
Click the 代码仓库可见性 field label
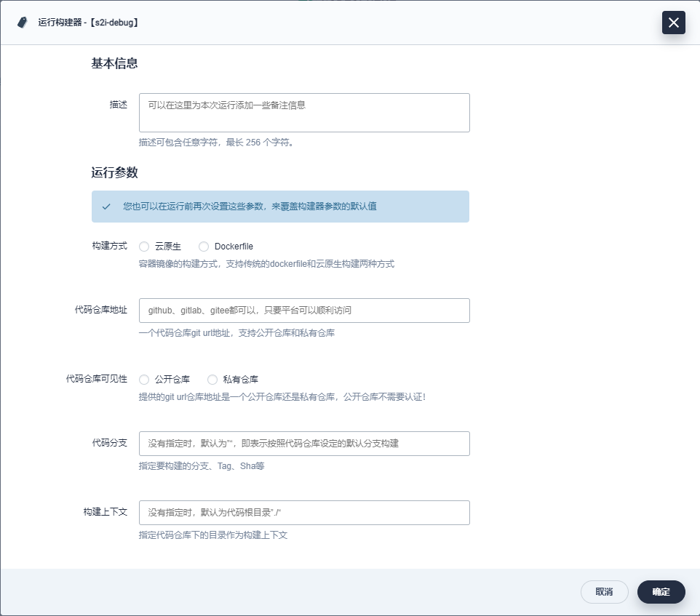click(97, 380)
